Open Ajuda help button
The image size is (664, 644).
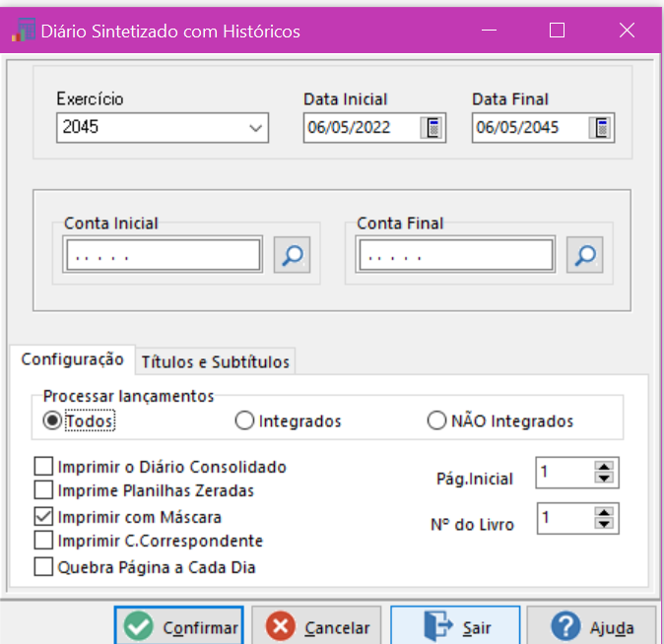(x=591, y=626)
